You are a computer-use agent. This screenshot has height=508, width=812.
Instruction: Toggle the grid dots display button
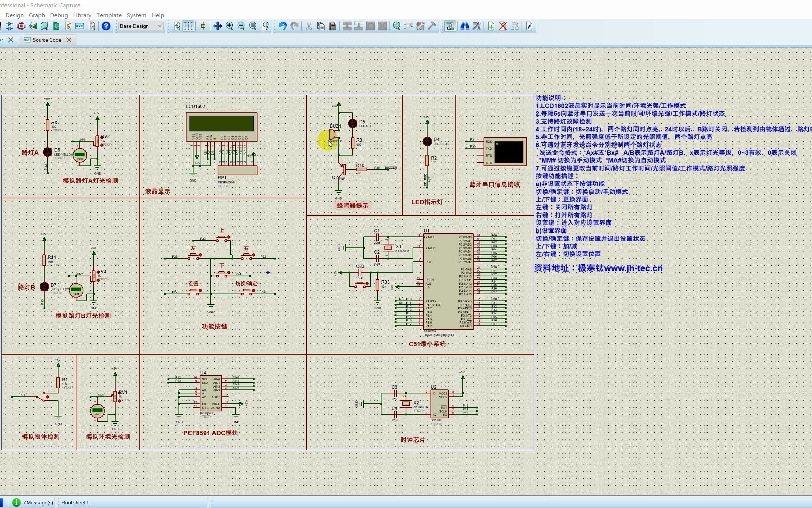pyautogui.click(x=188, y=26)
